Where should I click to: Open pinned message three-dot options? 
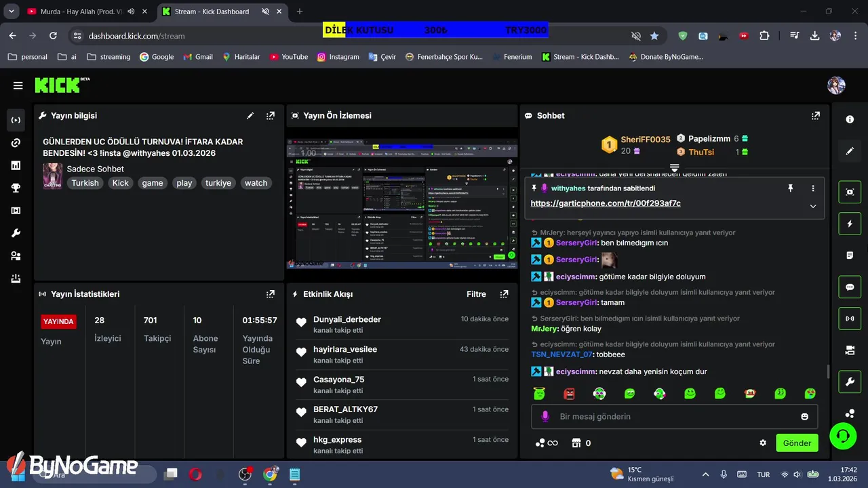tap(813, 188)
